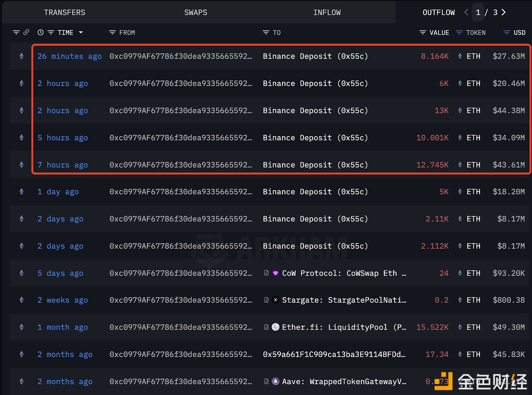
Task: Open the VALUE column filter
Action: click(x=423, y=32)
